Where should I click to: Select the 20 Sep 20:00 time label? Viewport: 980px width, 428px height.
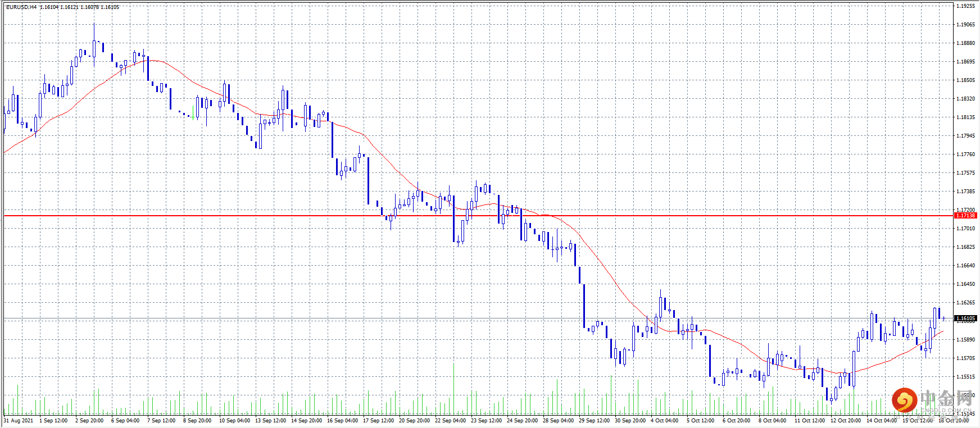(x=415, y=421)
